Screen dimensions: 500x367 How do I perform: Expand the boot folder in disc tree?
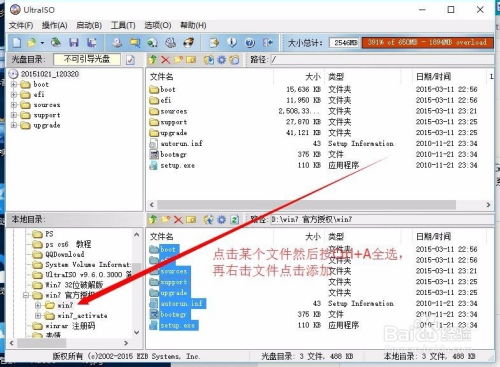(x=14, y=85)
